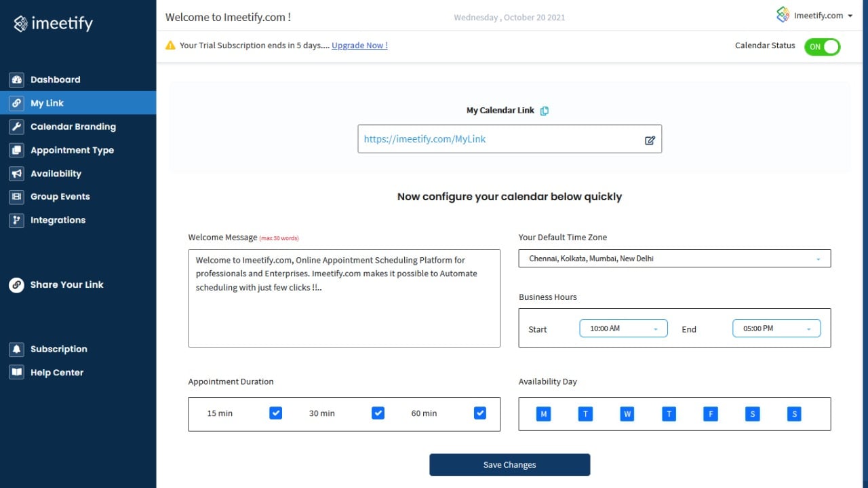
Task: Open Calendar Branding via its wrench icon
Action: click(16, 126)
